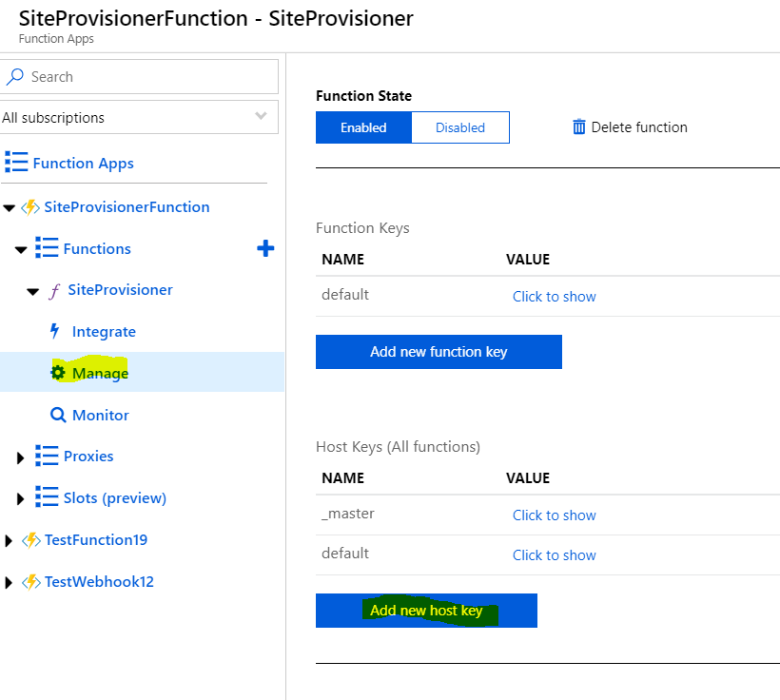Collapse the SiteProvisioner function node
The image size is (780, 700).
[x=33, y=292]
